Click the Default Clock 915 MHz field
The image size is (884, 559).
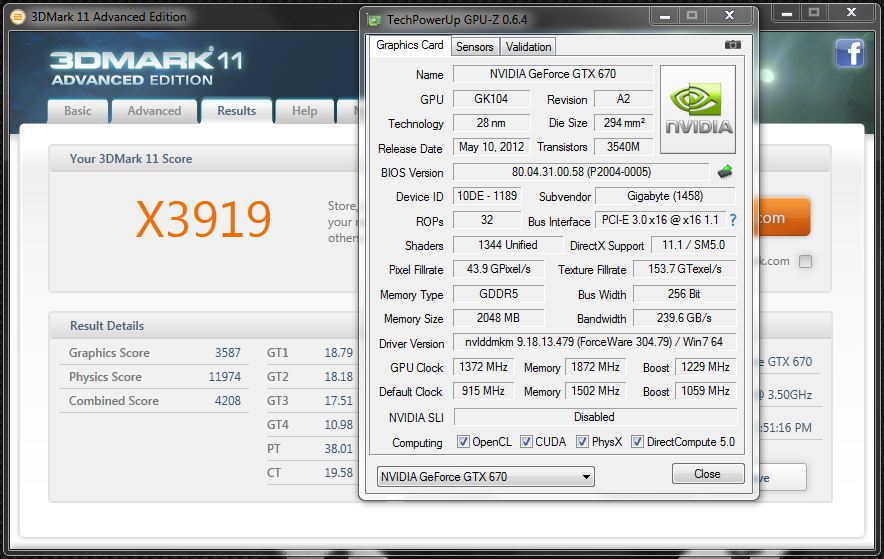[x=483, y=391]
